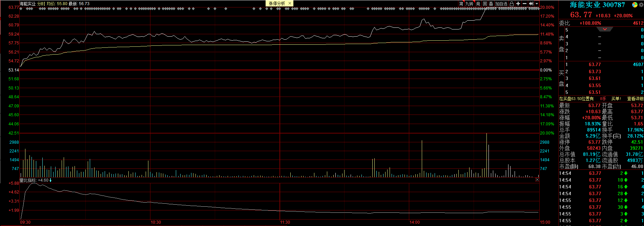Click the 均价: 55.80 header text
This screenshot has width=644, height=226.
tap(57, 4)
